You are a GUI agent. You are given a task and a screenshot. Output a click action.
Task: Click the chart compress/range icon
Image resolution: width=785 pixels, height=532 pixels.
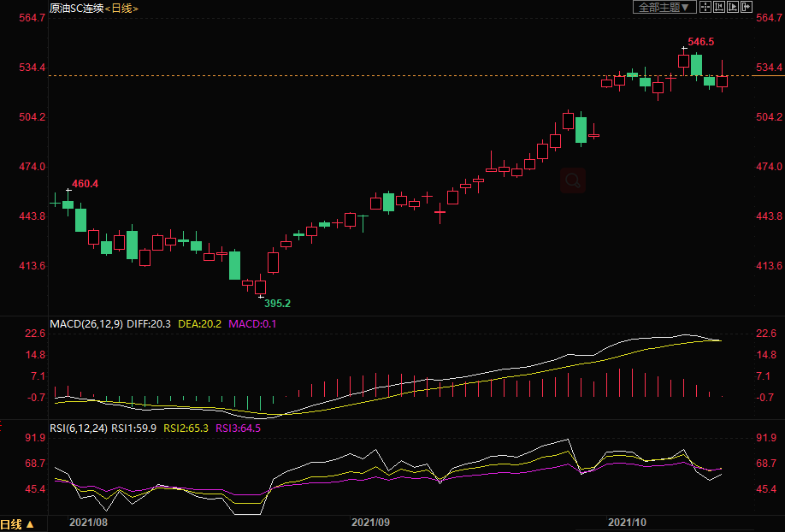tap(719, 7)
